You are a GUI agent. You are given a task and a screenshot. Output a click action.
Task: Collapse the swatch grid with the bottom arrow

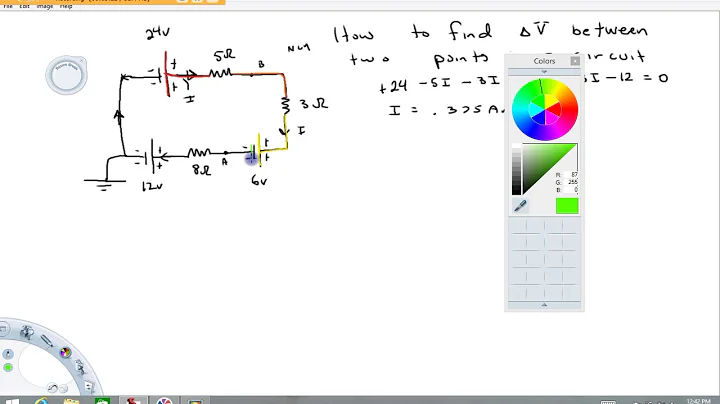(x=544, y=305)
